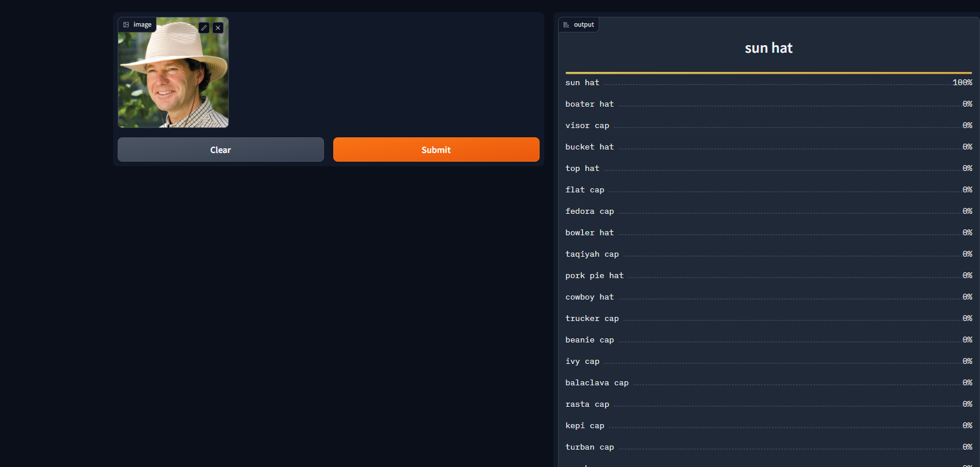Click the image label icon

point(126,25)
